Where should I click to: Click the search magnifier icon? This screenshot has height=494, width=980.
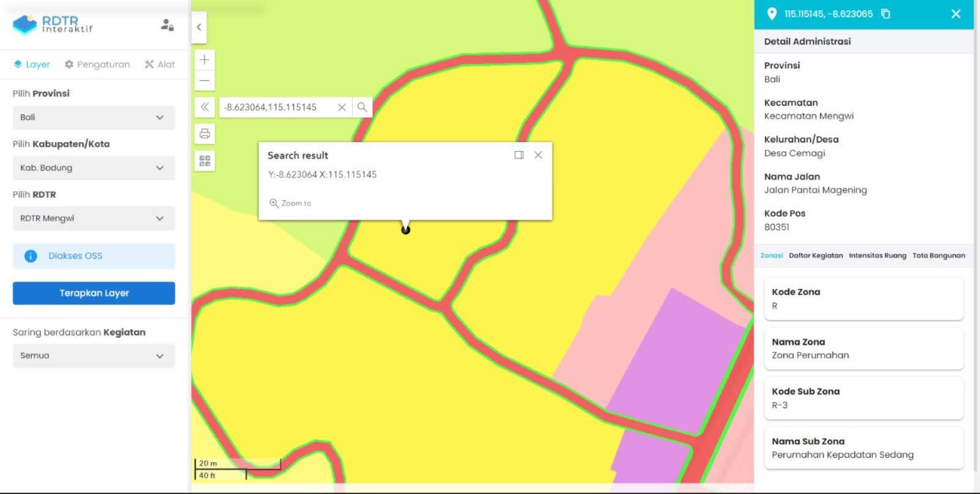362,107
